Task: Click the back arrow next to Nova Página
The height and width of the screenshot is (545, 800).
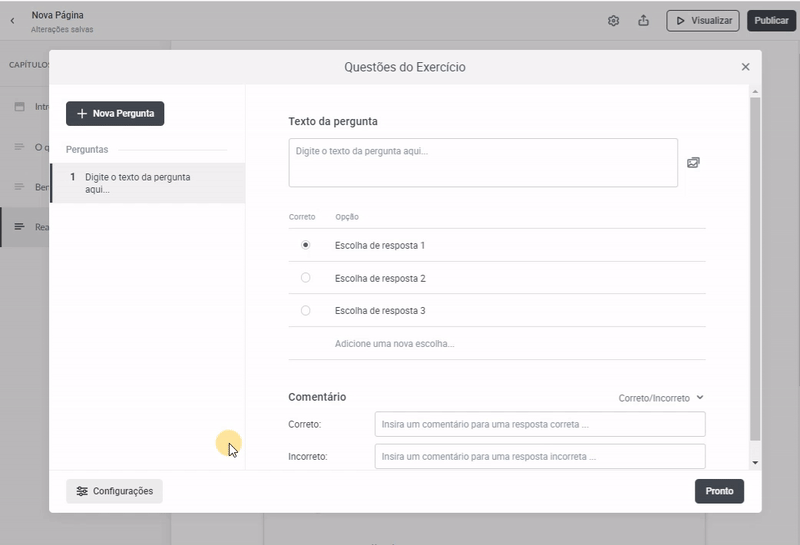Action: tap(12, 21)
